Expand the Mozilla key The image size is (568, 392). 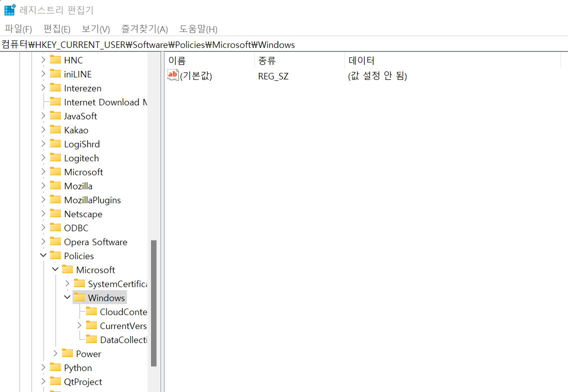click(43, 186)
